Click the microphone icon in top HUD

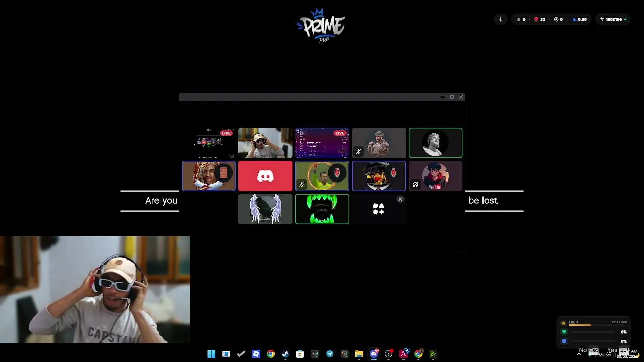[500, 19]
